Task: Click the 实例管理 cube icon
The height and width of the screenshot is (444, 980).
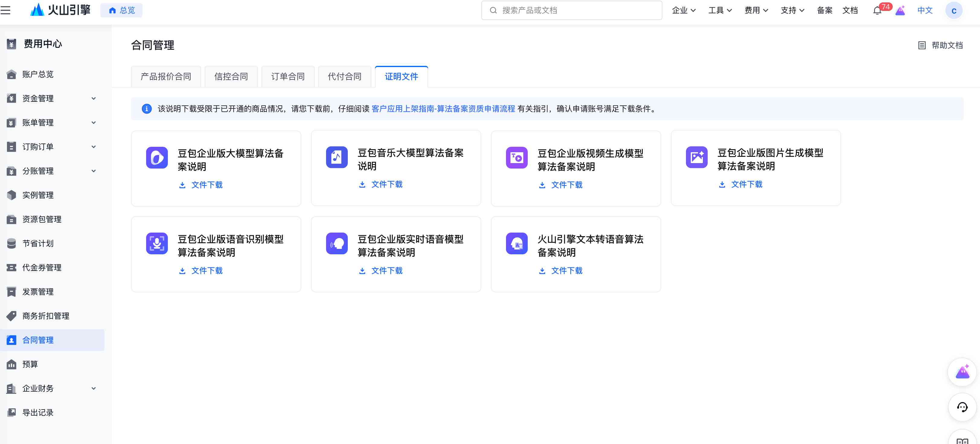Action: coord(11,195)
